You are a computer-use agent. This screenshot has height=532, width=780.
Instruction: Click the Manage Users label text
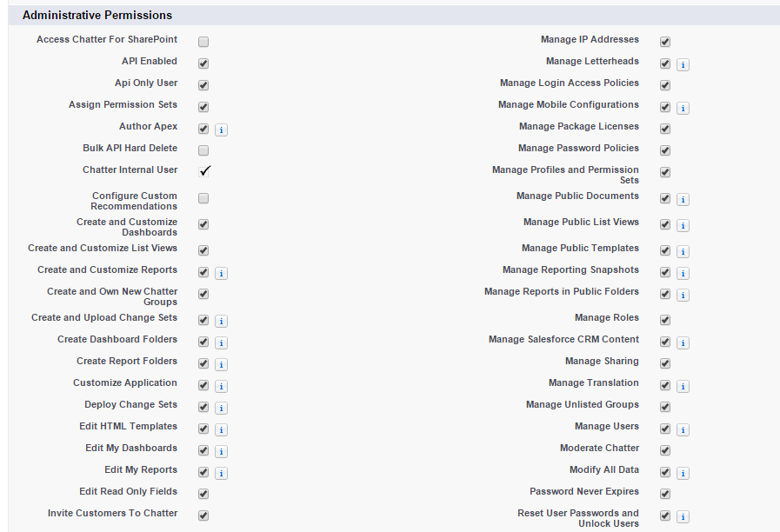pyautogui.click(x=606, y=426)
